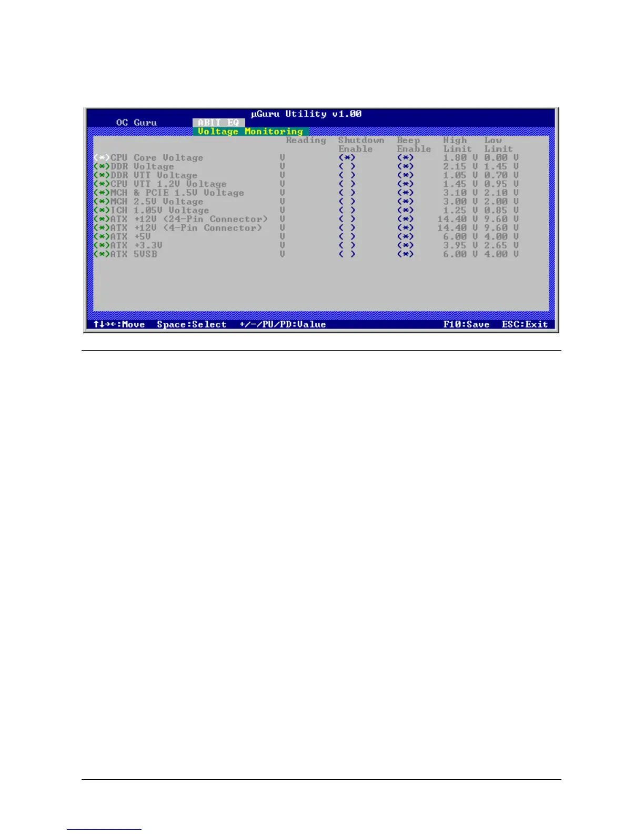
Task: Toggle monitoring checkbox for DDR VTT Voltage
Action: [x=102, y=175]
